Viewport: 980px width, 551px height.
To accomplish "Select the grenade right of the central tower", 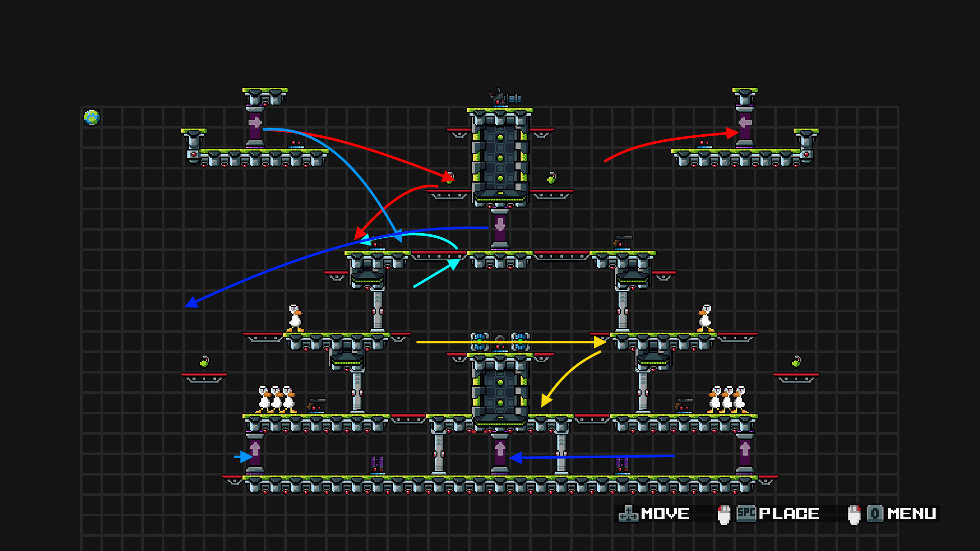I will (551, 178).
